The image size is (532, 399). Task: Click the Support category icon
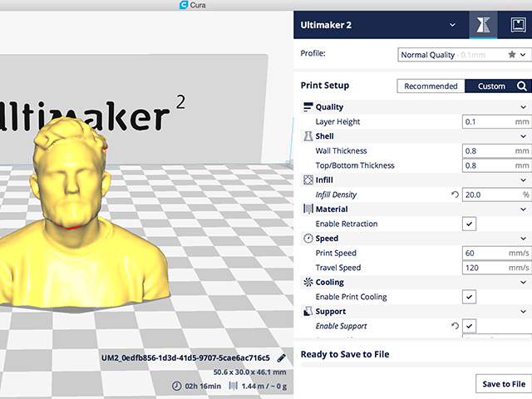pos(308,311)
